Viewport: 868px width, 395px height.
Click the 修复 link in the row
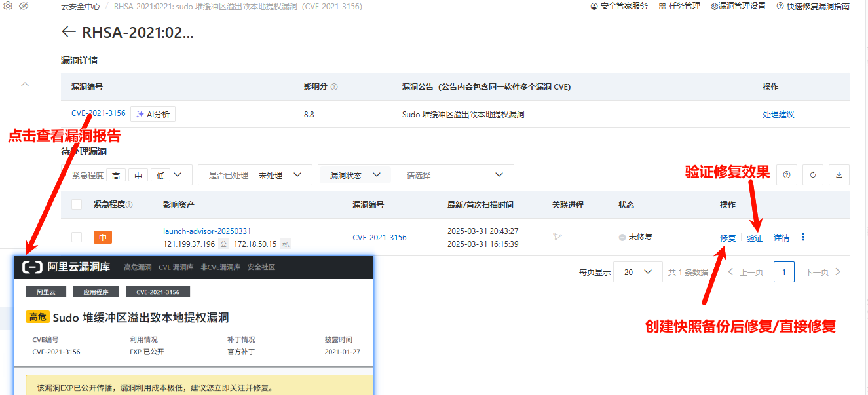(x=728, y=238)
